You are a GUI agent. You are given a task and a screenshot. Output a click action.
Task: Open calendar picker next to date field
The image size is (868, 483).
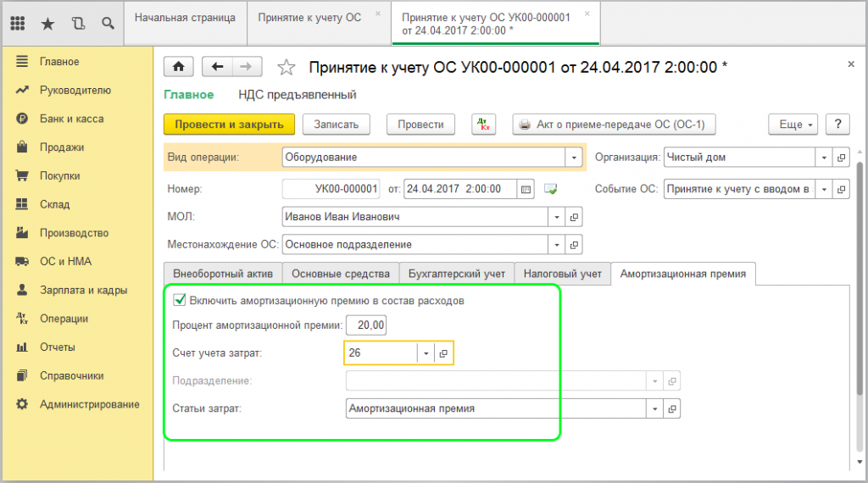pyautogui.click(x=526, y=189)
